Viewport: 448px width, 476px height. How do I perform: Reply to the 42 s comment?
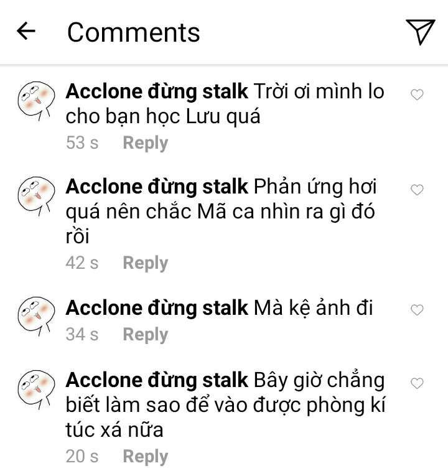pyautogui.click(x=146, y=263)
